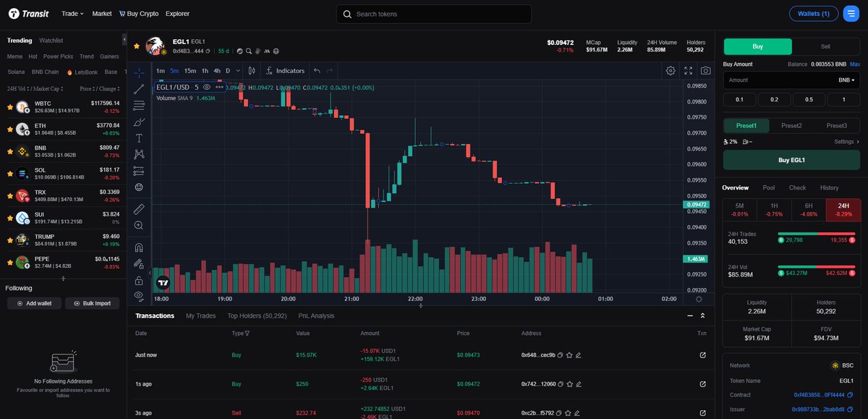Screen dimensions: 868x419
Task: Switch to the Watchlist tab
Action: 51,41
